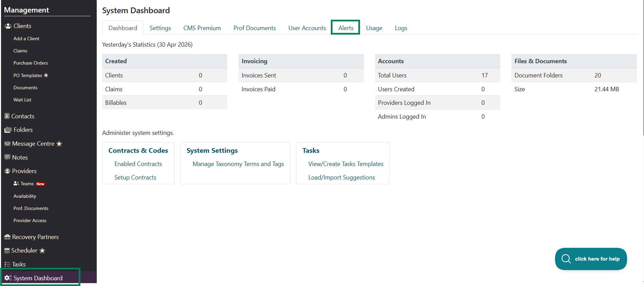Open Documents under Clients in sidebar
The image size is (644, 286).
tap(25, 88)
